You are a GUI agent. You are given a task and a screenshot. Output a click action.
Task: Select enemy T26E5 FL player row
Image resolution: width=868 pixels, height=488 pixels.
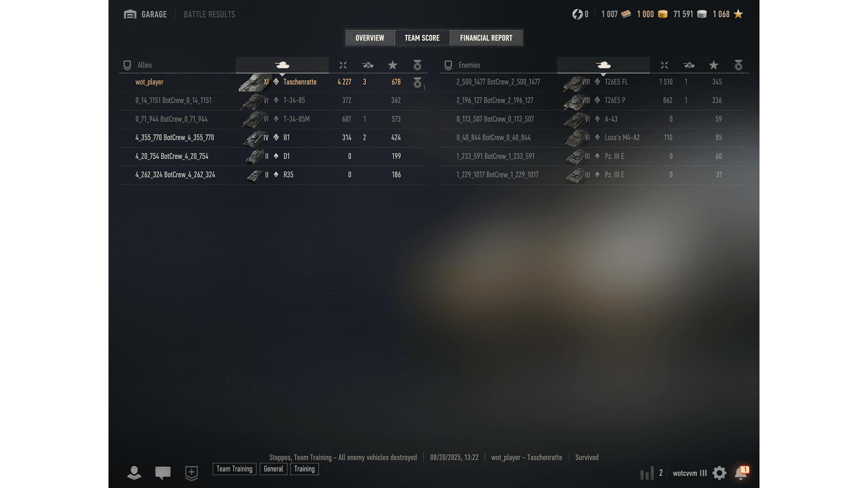tap(594, 82)
